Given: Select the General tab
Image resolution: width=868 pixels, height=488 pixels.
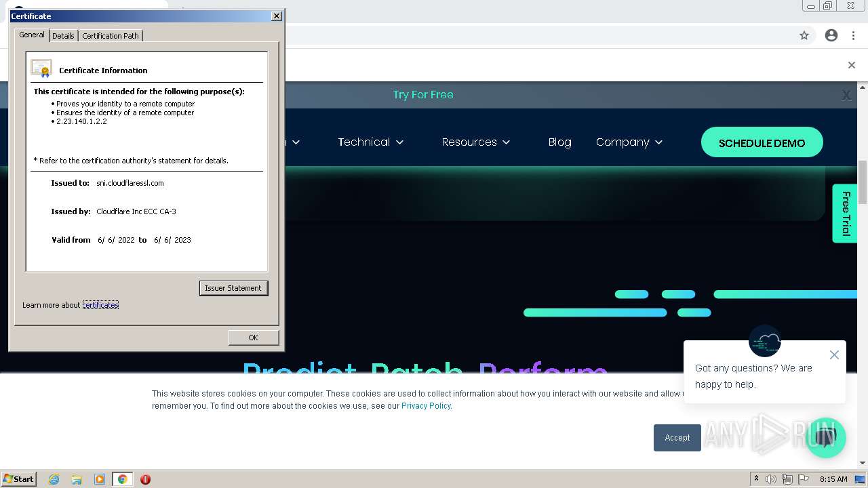Looking at the screenshot, I should click(x=32, y=35).
